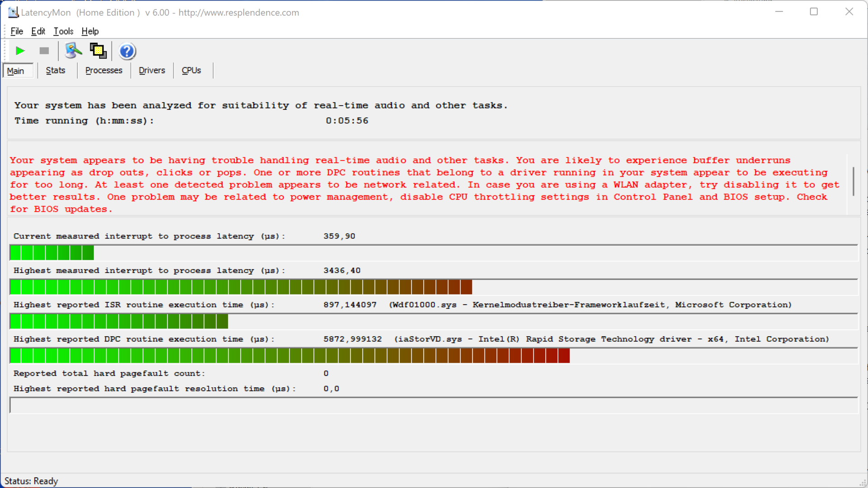868x488 pixels.
Task: Select the Main tab
Action: (x=16, y=71)
